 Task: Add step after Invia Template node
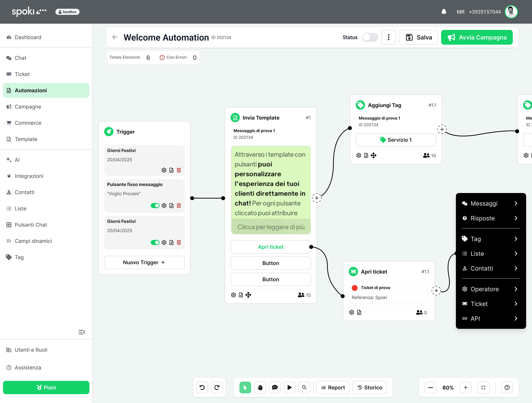pos(317,198)
